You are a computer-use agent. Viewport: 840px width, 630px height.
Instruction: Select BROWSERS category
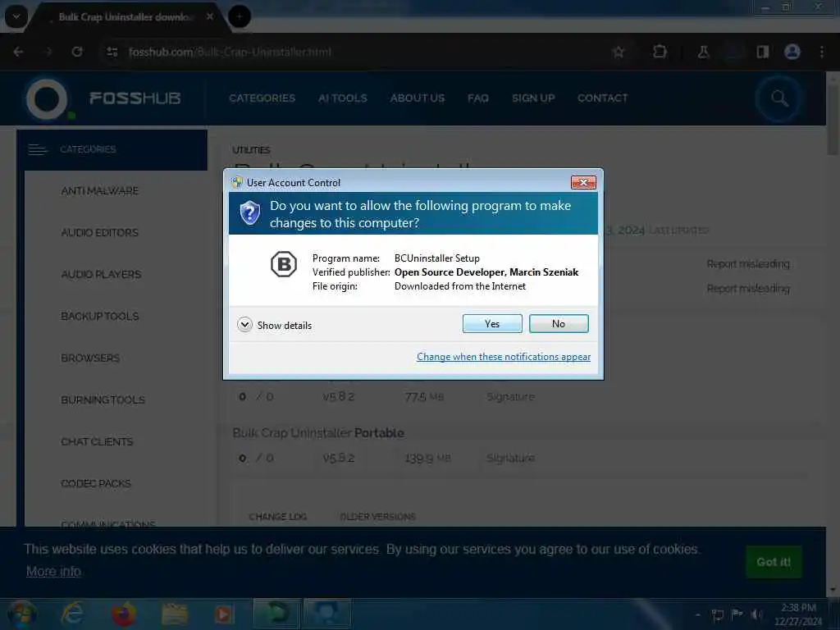[x=90, y=358]
